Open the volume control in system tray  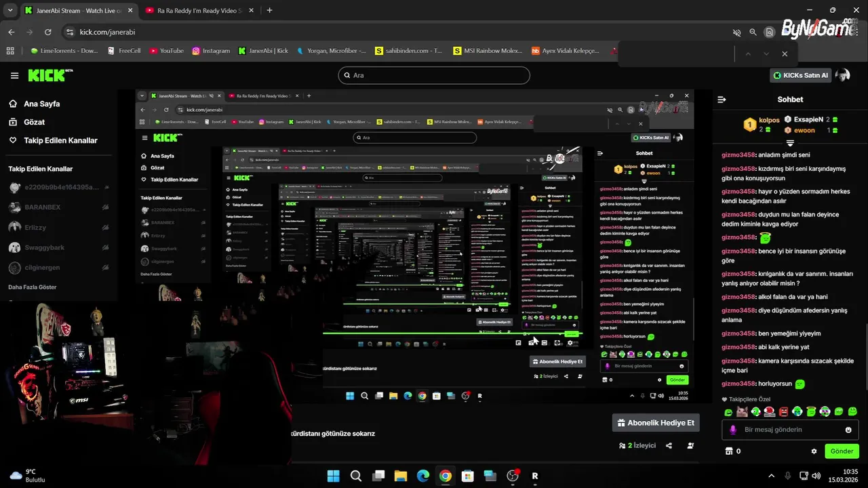pos(816,476)
